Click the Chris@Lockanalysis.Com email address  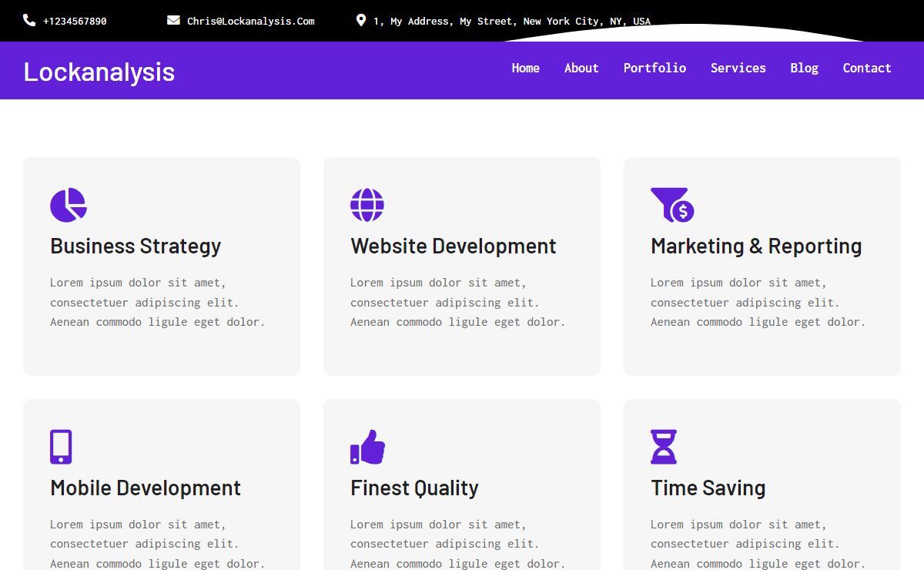click(x=250, y=21)
